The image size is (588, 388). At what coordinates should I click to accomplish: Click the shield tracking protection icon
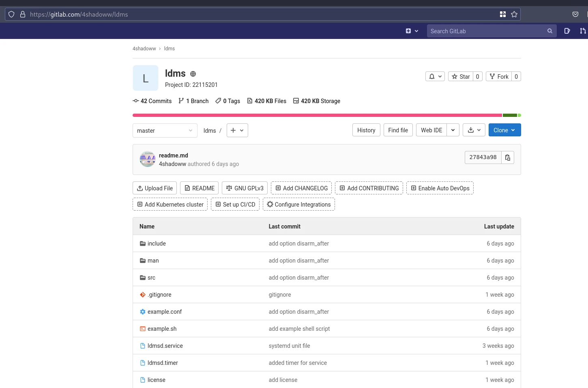(x=11, y=14)
